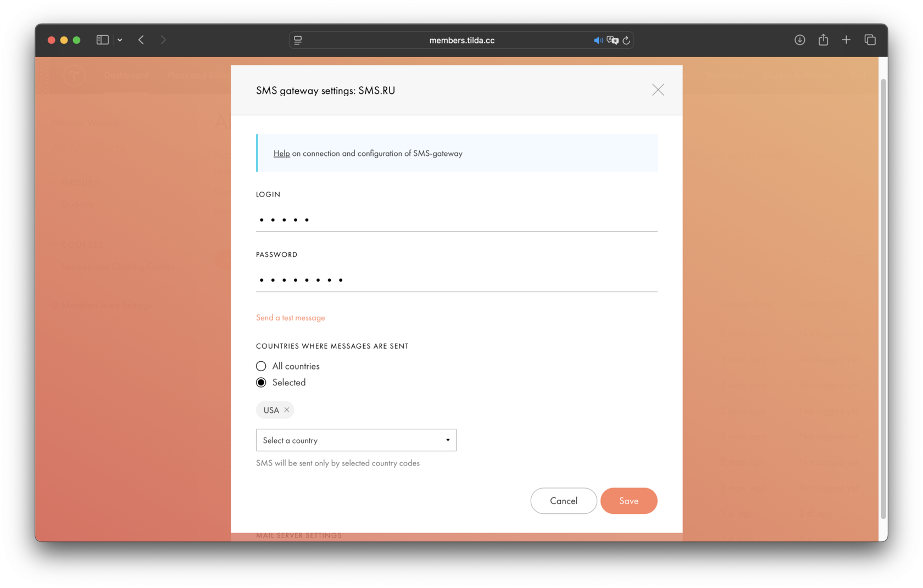The width and height of the screenshot is (923, 588).
Task: Open the Downloads icon
Action: tap(800, 40)
